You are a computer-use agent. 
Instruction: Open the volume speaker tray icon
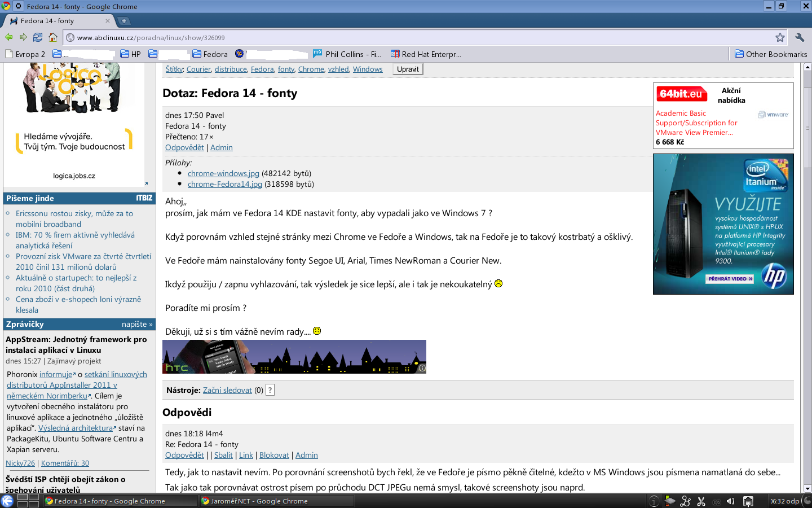coord(730,501)
